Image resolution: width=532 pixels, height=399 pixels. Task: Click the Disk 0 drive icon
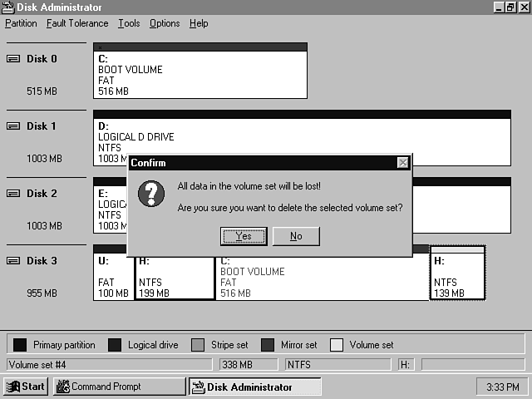tap(13, 59)
